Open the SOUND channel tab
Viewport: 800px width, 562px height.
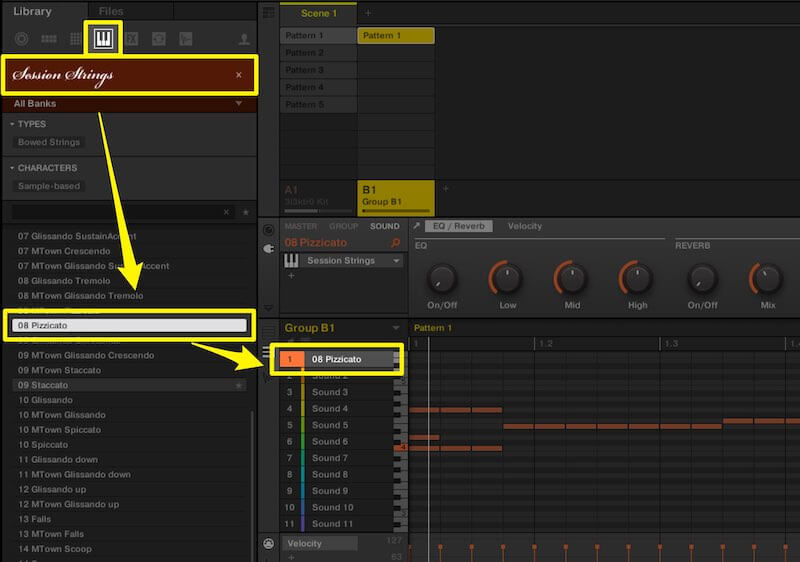[x=385, y=226]
